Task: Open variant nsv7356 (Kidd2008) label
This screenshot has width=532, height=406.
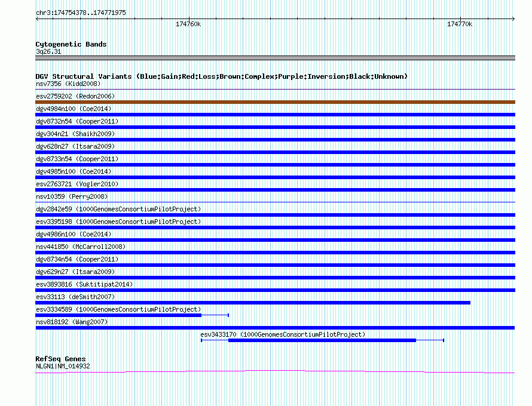Action: (68, 84)
